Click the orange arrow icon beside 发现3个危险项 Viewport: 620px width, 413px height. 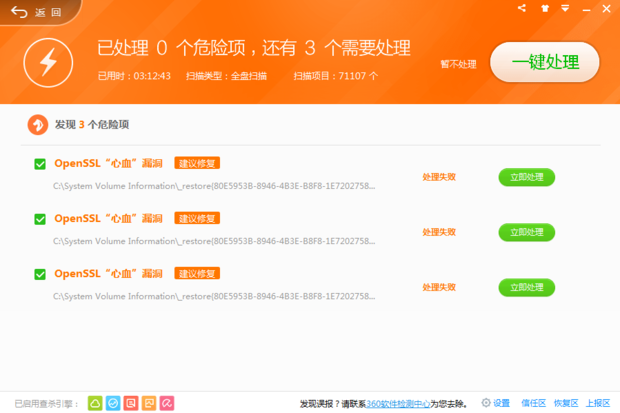(38, 125)
